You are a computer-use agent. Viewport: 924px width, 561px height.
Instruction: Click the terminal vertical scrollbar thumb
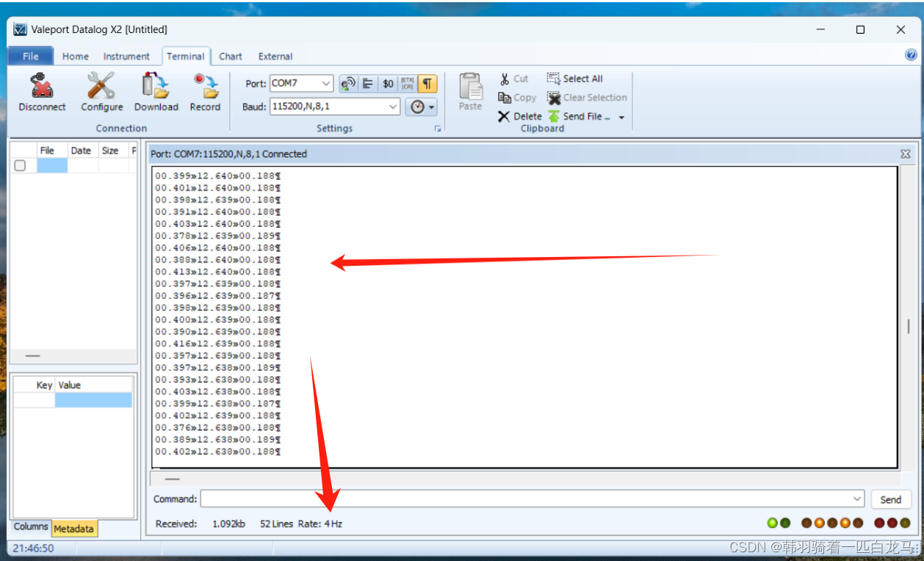(x=909, y=326)
